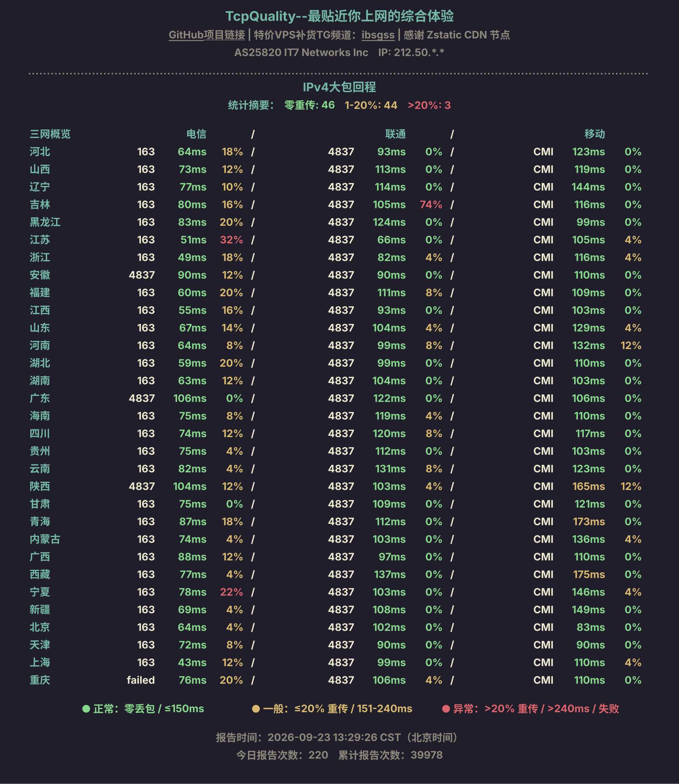Click the 32% retransmit value in 江苏 row

pos(231,240)
